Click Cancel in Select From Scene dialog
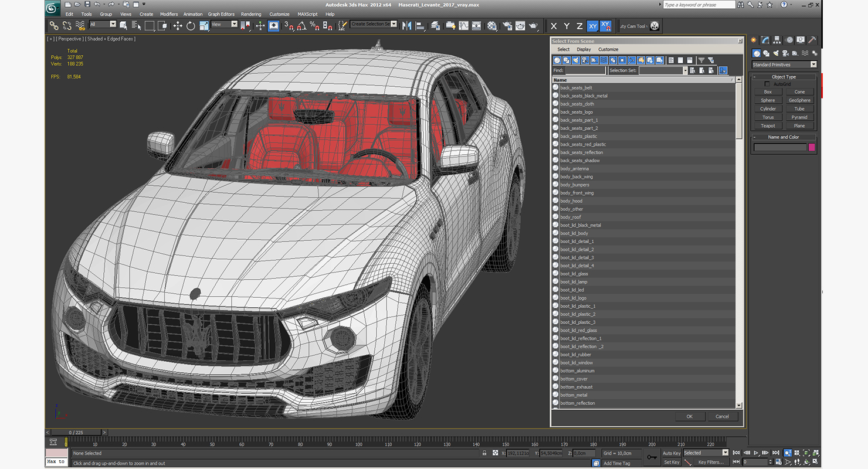Image resolution: width=868 pixels, height=469 pixels. click(x=723, y=416)
